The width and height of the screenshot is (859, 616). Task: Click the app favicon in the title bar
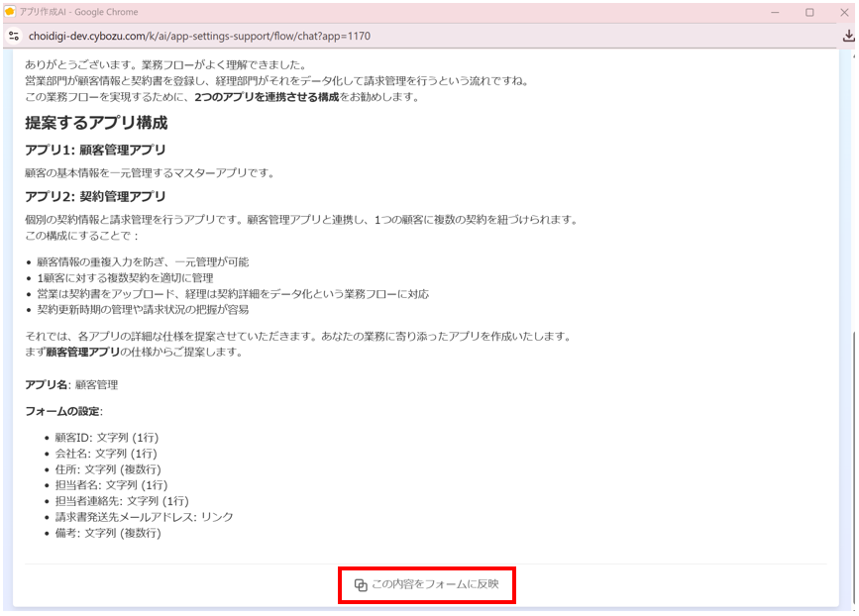(10, 12)
